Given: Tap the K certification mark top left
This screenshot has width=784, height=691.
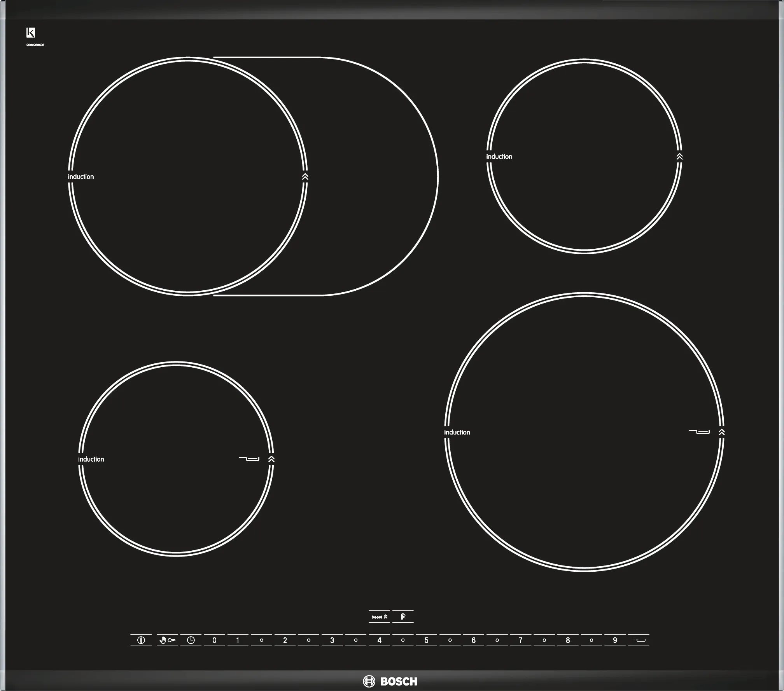Looking at the screenshot, I should pos(31,32).
